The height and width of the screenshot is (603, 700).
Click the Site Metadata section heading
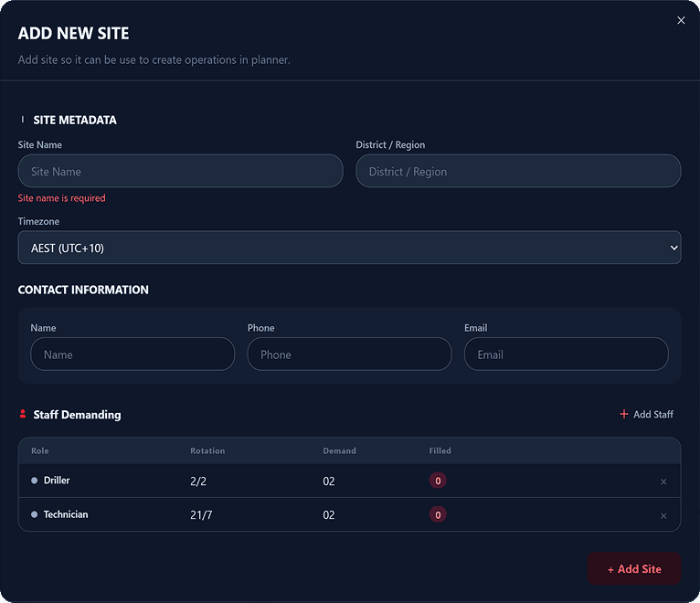click(75, 120)
